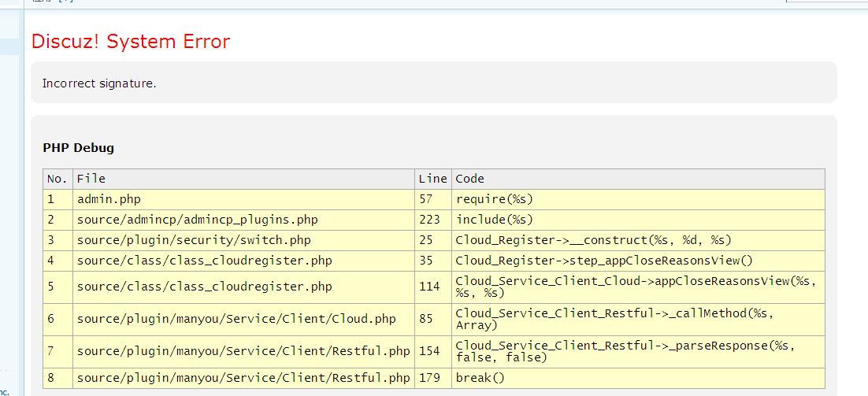The height and width of the screenshot is (396, 868).
Task: Select the Cloud_Register->__construct code cell
Action: pos(638,240)
